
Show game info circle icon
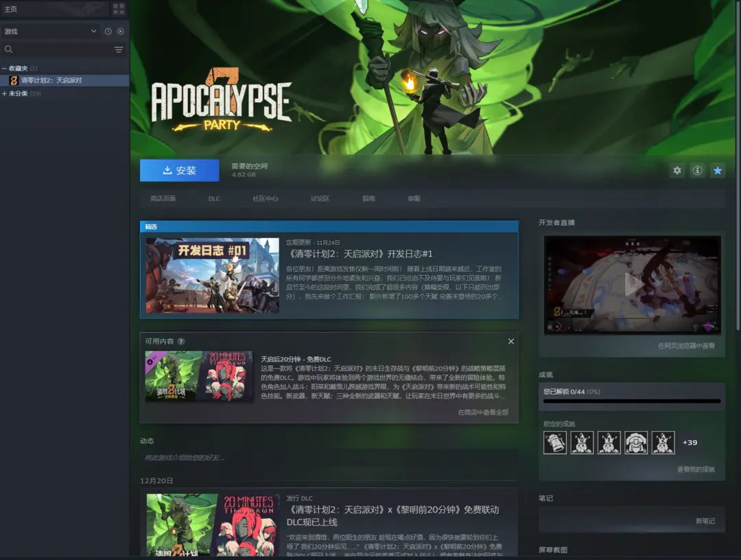click(698, 171)
